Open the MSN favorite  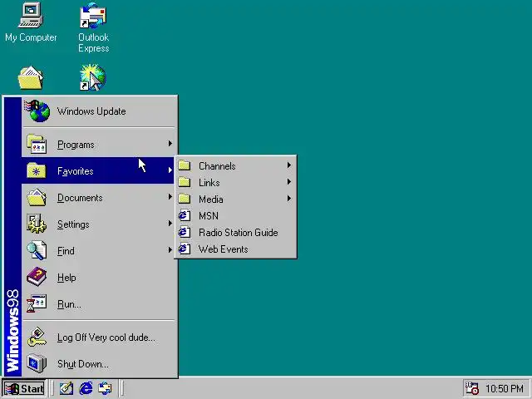pyautogui.click(x=235, y=215)
